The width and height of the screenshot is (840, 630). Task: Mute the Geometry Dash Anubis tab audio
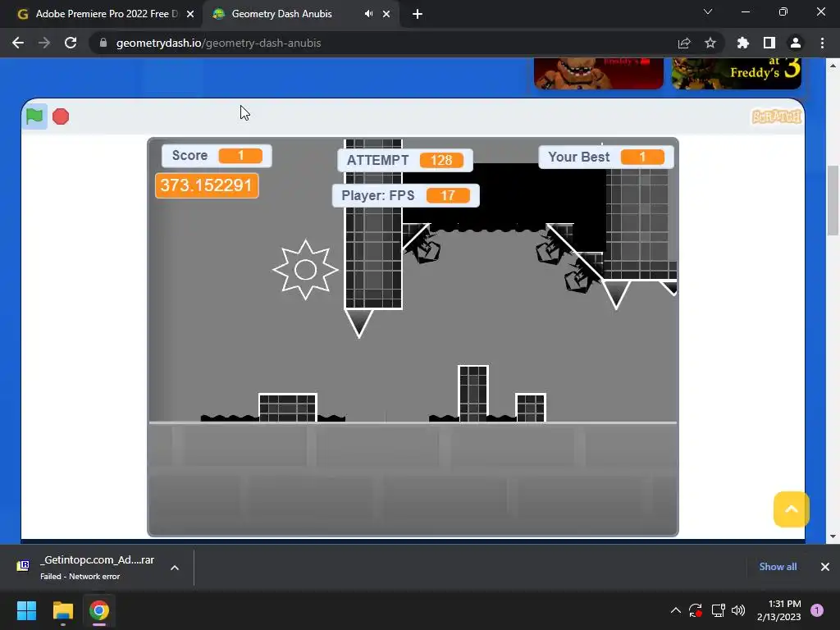(x=368, y=14)
